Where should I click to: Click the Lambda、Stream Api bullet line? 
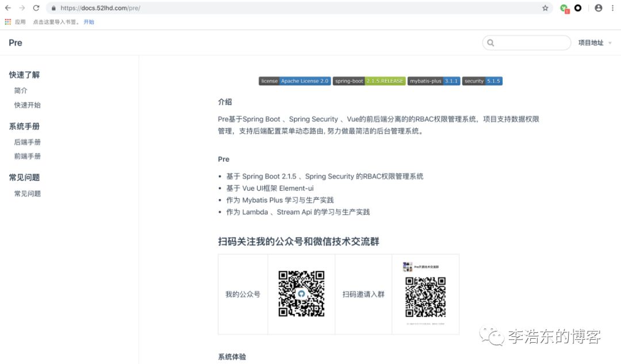[298, 212]
